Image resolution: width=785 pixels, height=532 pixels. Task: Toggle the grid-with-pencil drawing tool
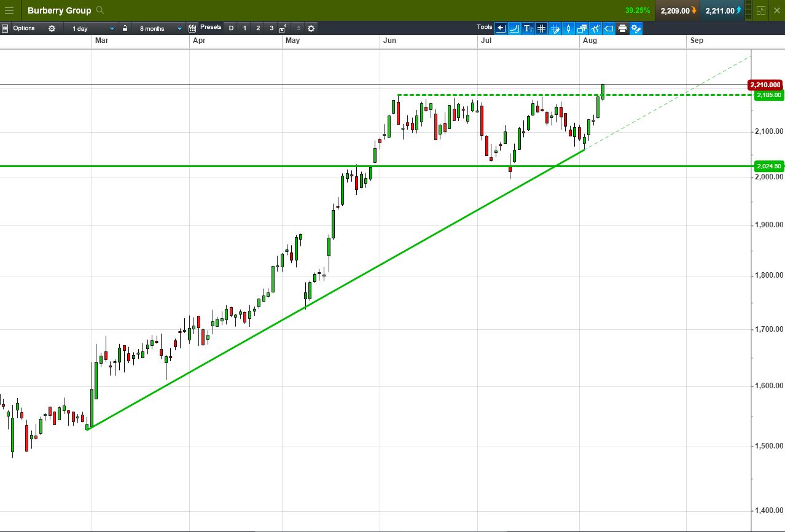point(555,28)
